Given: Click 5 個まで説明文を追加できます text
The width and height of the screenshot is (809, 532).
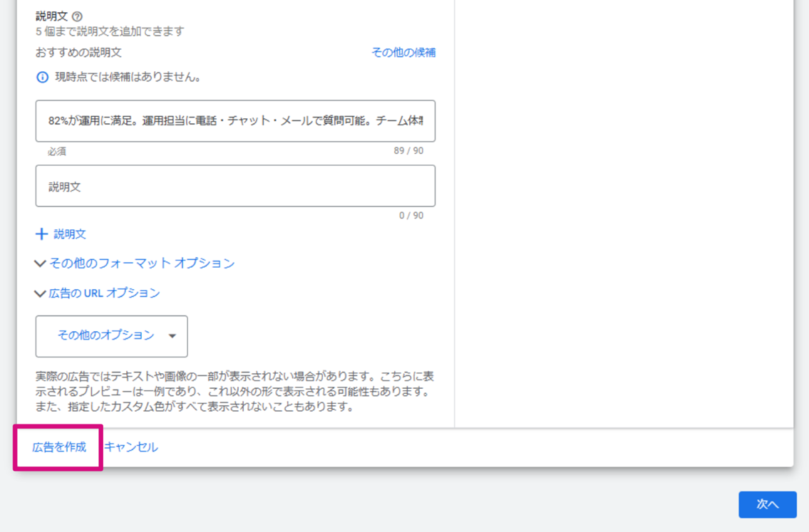Looking at the screenshot, I should pyautogui.click(x=110, y=31).
